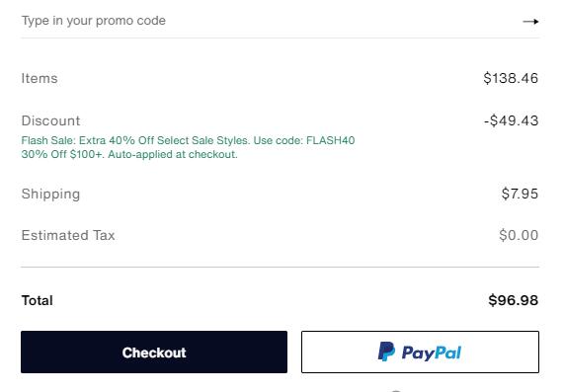Pay using the PayPal button wordmark
The image size is (564, 392).
coord(432,353)
